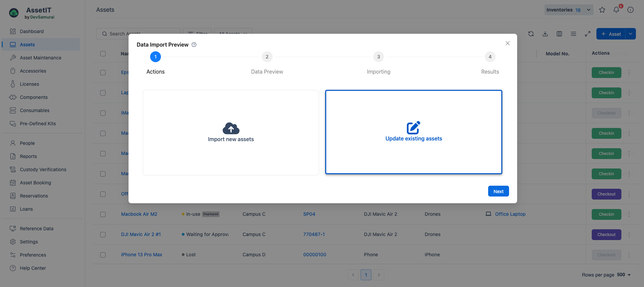
Task: Tick the checkbox for Macbook Air M2
Action: (103, 214)
